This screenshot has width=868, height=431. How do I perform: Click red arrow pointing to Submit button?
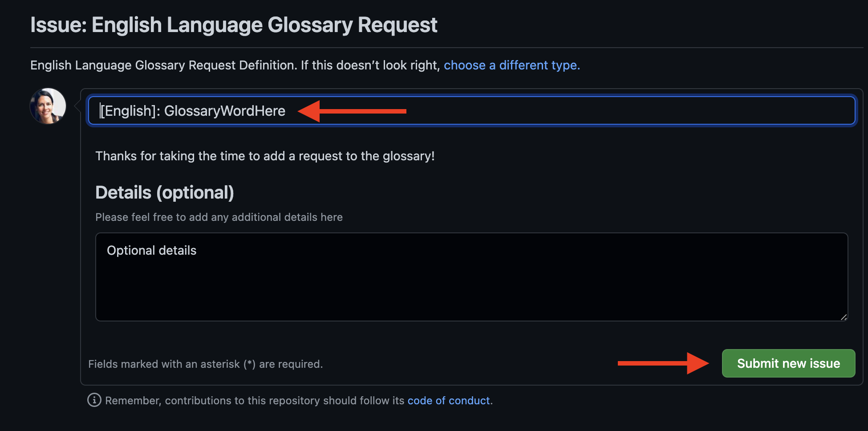[x=663, y=363]
